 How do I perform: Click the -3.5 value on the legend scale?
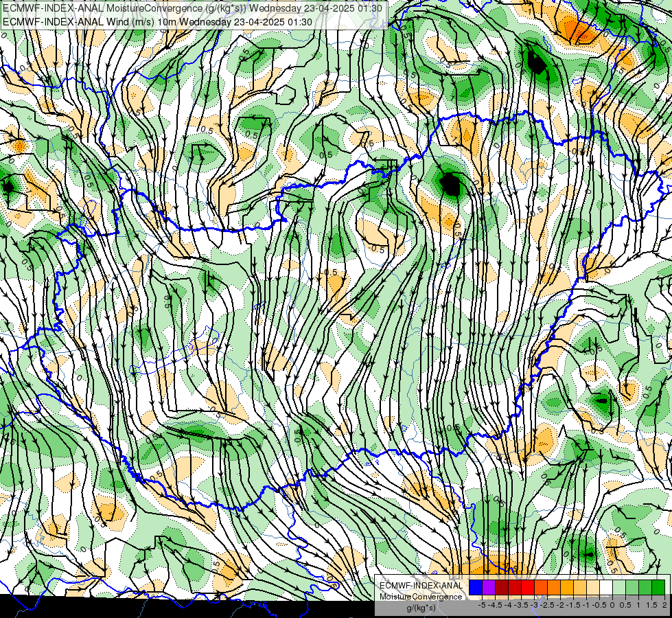pyautogui.click(x=522, y=605)
